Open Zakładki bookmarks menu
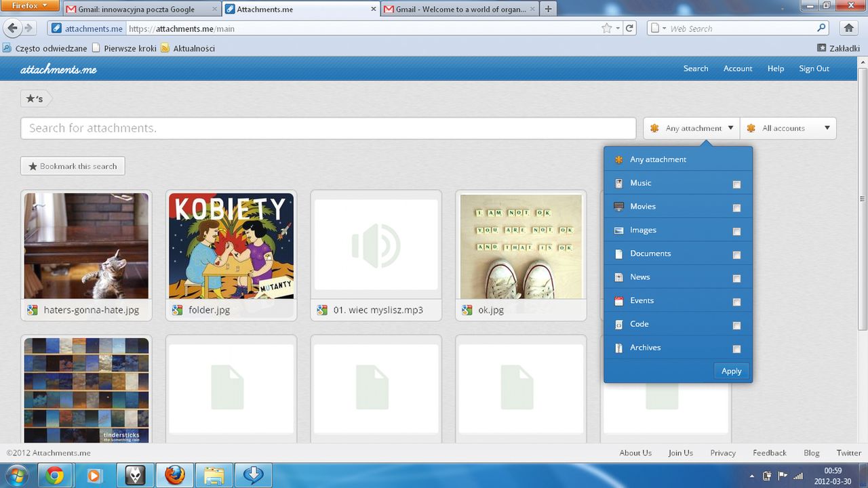 click(x=839, y=48)
